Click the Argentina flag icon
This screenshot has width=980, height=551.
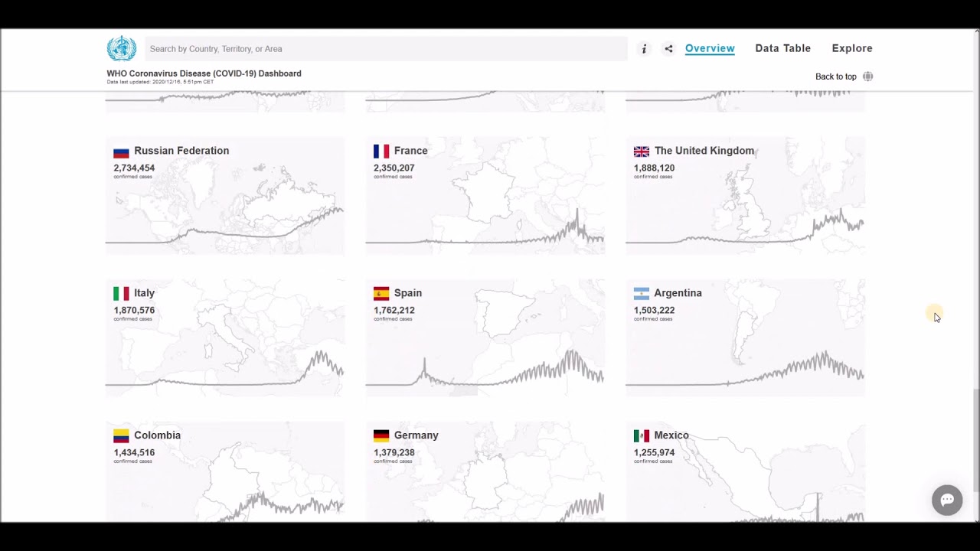click(641, 294)
